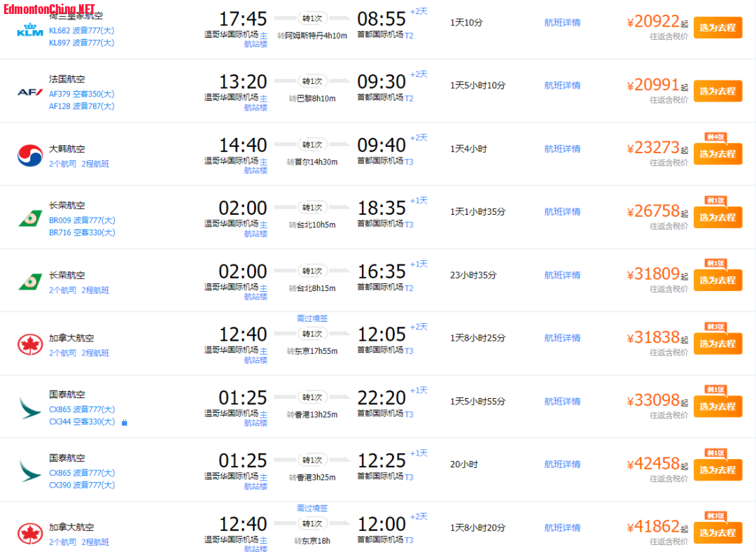This screenshot has width=756, height=552.
Task: Click the 2程航班 link under 大韩航空
Action: 95,164
